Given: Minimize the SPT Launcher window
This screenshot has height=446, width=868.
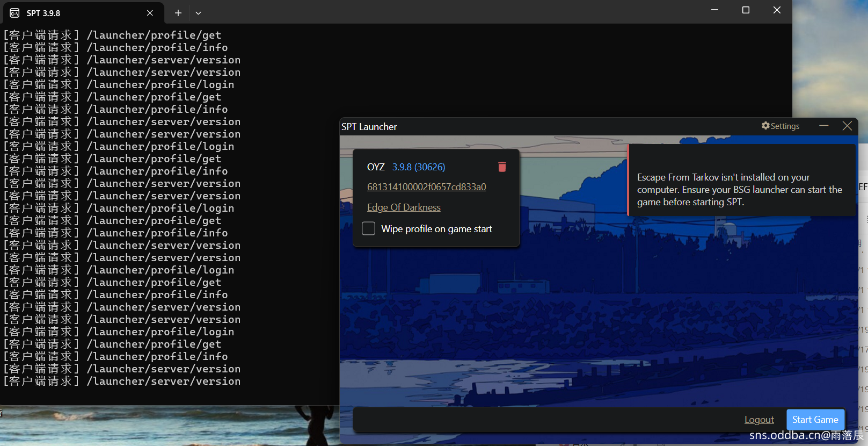Looking at the screenshot, I should point(824,126).
